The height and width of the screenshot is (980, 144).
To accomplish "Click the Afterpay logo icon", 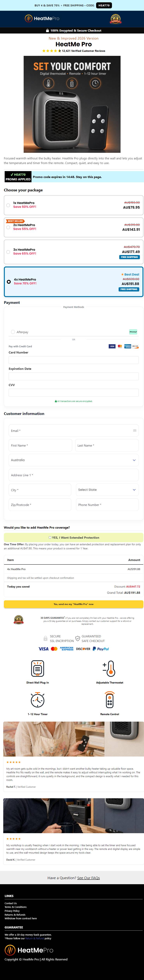I will point(133,332).
